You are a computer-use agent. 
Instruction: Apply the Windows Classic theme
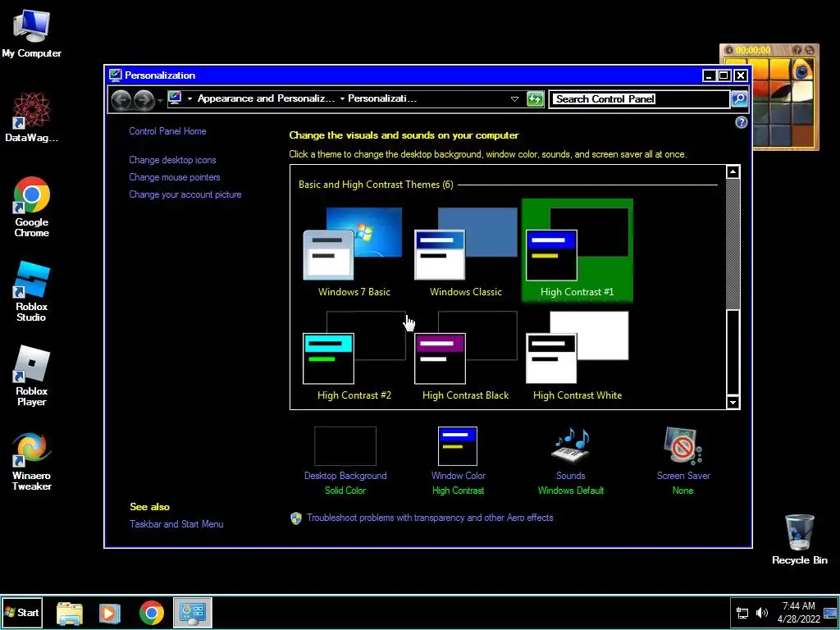(x=466, y=253)
